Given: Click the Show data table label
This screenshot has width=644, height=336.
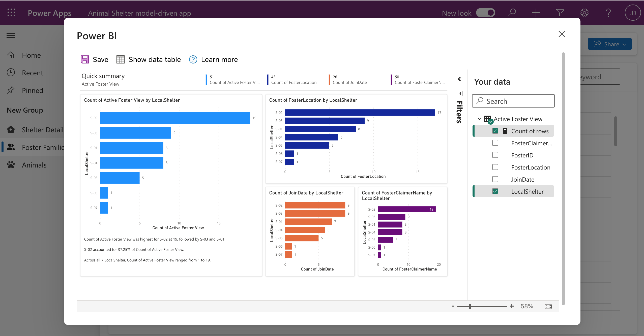Looking at the screenshot, I should tap(155, 59).
